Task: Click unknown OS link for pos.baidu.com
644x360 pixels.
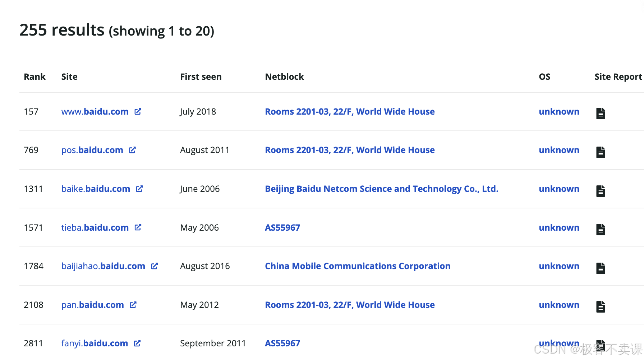Action: 559,150
